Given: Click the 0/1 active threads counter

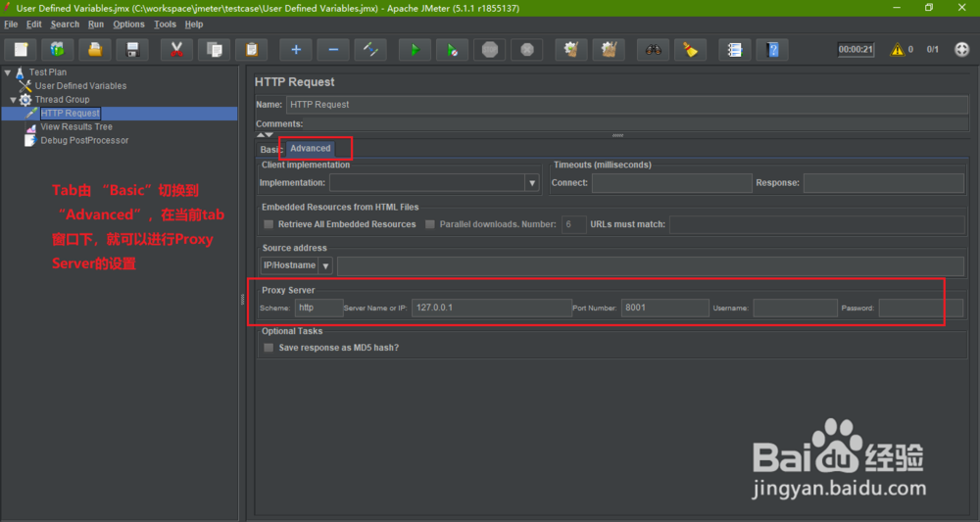Looking at the screenshot, I should [933, 50].
